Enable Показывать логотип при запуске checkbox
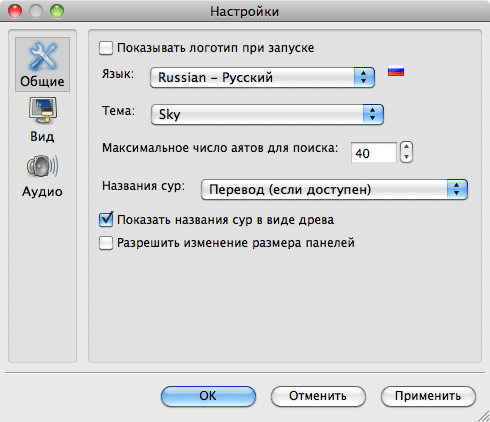Image resolution: width=490 pixels, height=422 pixels. pyautogui.click(x=106, y=48)
